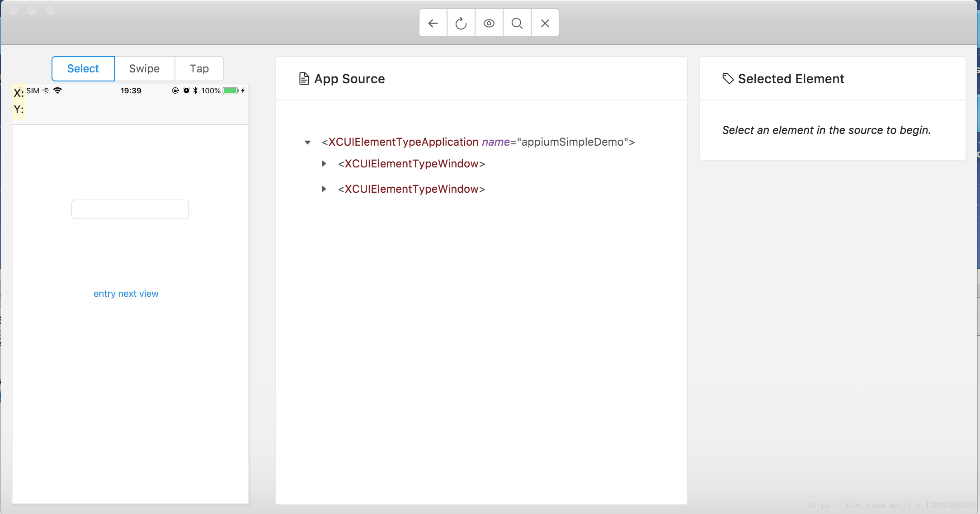Click the search magnifier icon
The height and width of the screenshot is (514, 980).
[x=517, y=23]
